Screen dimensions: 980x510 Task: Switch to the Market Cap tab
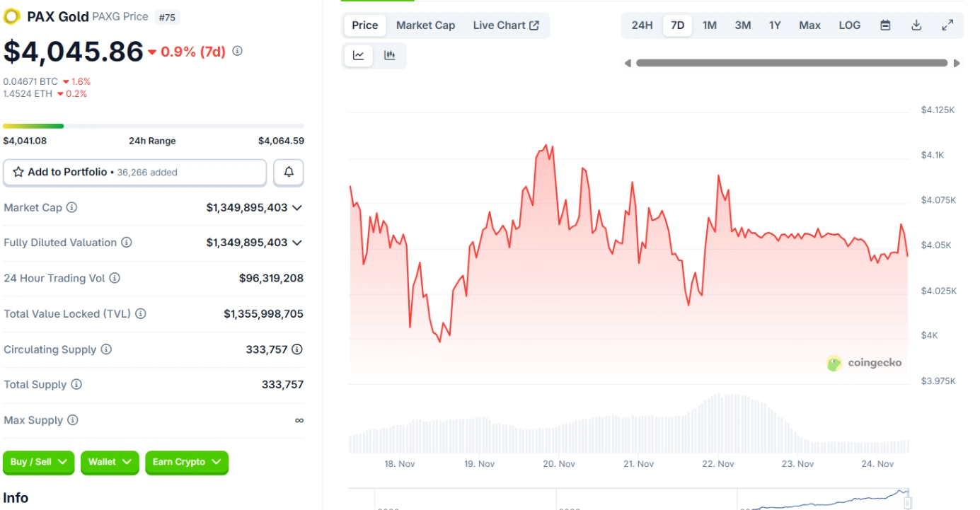(x=425, y=25)
